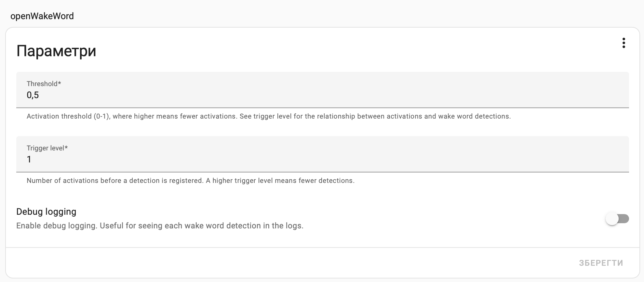This screenshot has width=644, height=282.
Task: Click the Trigger level value 1
Action: (29, 160)
